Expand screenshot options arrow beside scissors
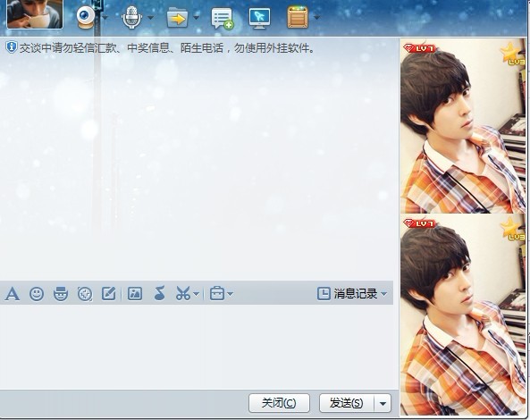Viewport: 530px width, 420px height. coord(196,294)
